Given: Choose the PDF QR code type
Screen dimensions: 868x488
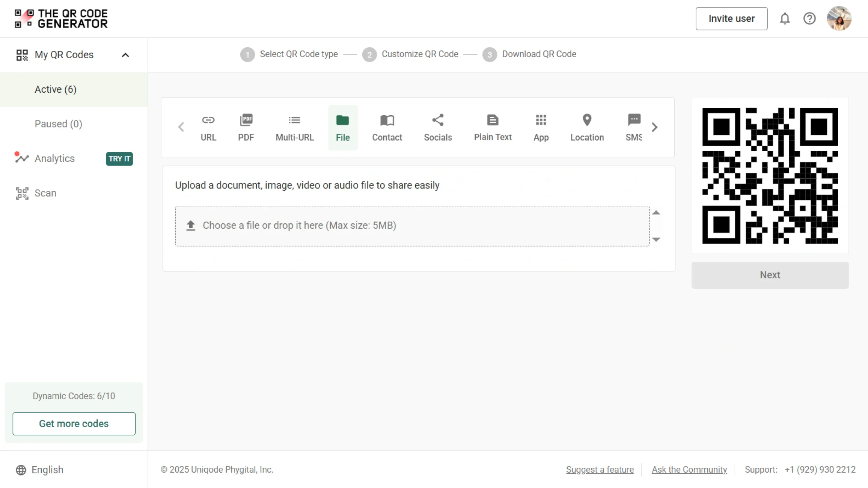Looking at the screenshot, I should tap(246, 128).
